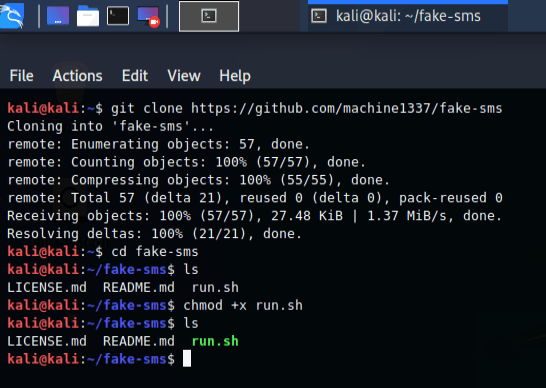Click the screen recorder icon with red badge
546x388 pixels.
click(148, 16)
